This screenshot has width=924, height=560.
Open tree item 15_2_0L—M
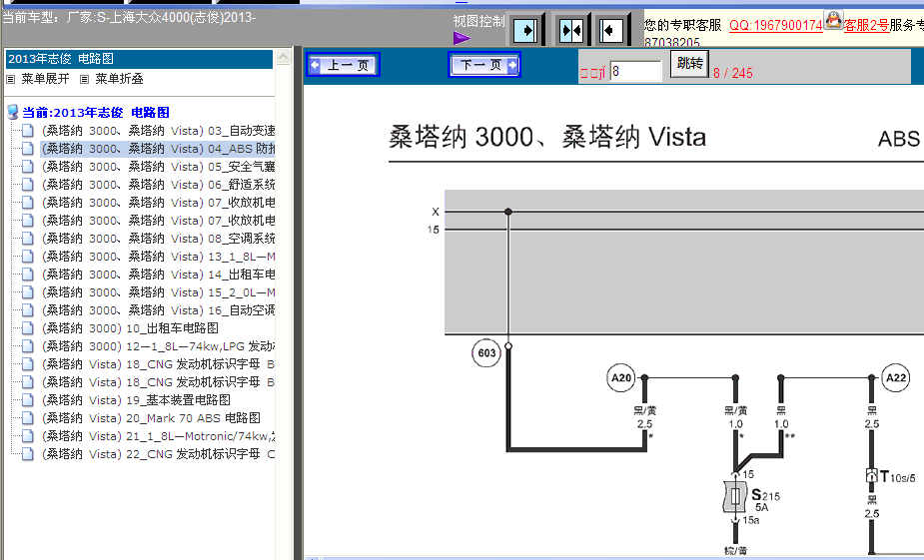[x=158, y=292]
